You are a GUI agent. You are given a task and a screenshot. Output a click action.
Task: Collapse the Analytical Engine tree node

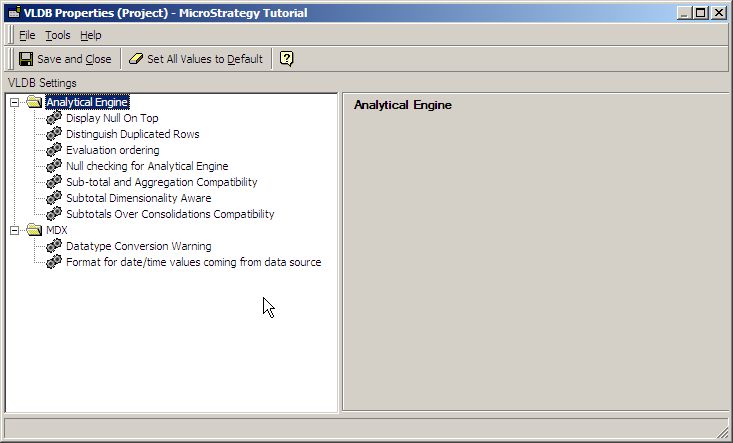tap(15, 102)
